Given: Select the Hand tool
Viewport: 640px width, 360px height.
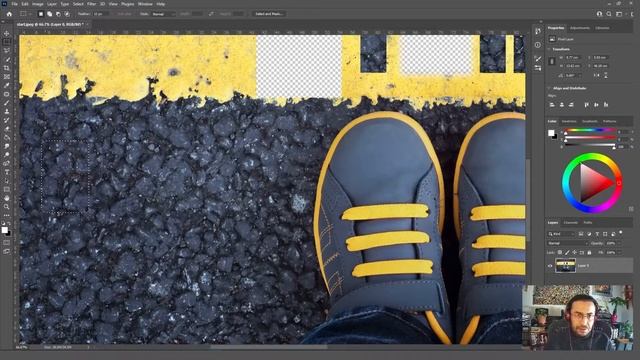Looking at the screenshot, I should point(7,198).
